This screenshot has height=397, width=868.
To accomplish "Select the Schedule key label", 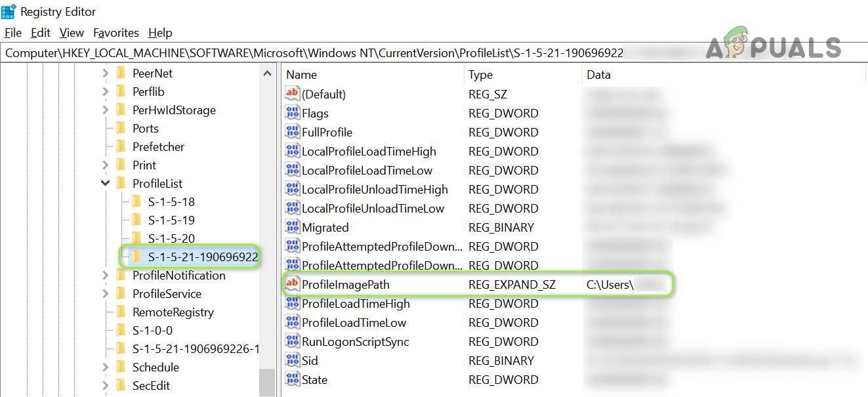I will 155,367.
